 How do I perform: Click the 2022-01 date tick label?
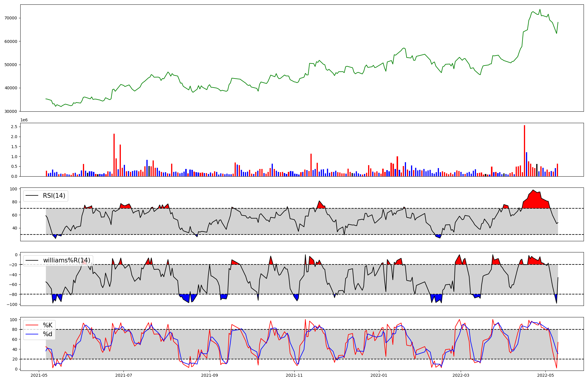coord(379,375)
